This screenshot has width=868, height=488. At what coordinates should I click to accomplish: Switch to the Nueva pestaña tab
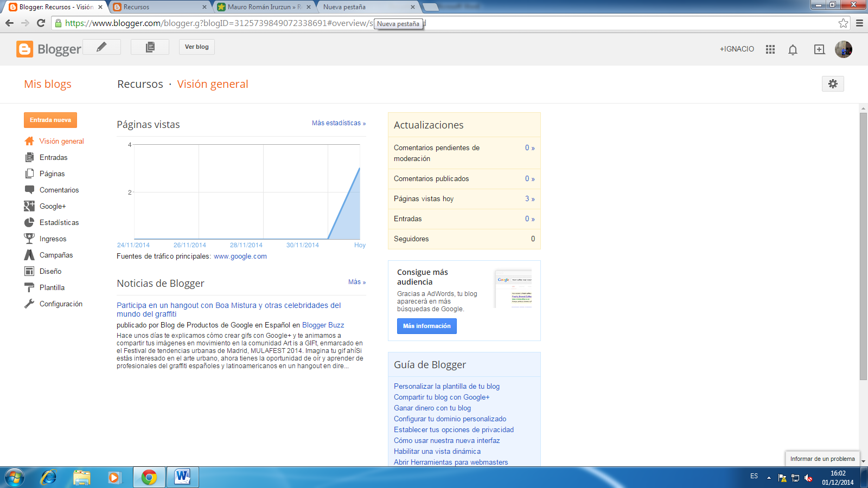(369, 7)
